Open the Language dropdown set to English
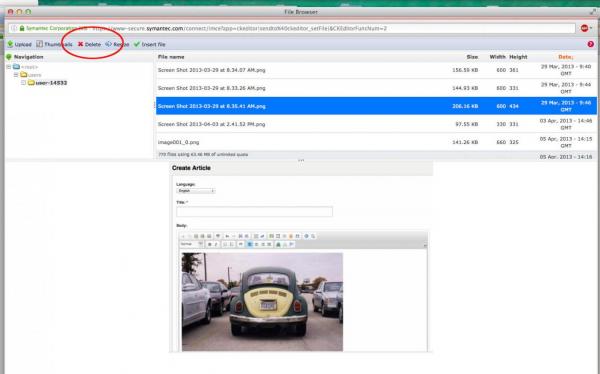The image size is (600, 374). (x=196, y=191)
